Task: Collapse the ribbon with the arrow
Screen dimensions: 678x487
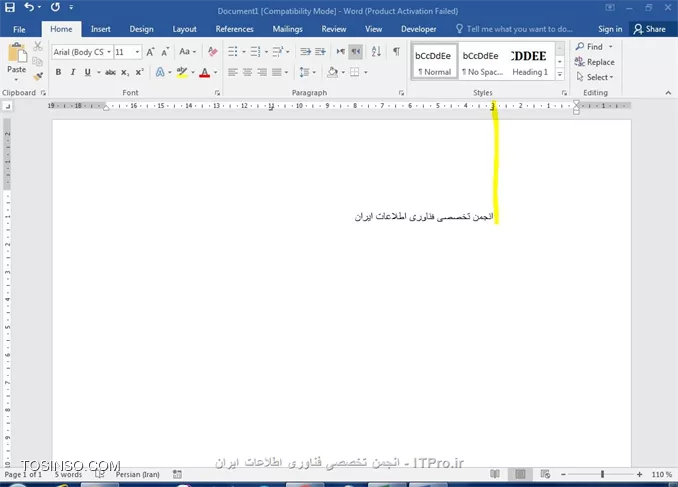Action: (668, 93)
